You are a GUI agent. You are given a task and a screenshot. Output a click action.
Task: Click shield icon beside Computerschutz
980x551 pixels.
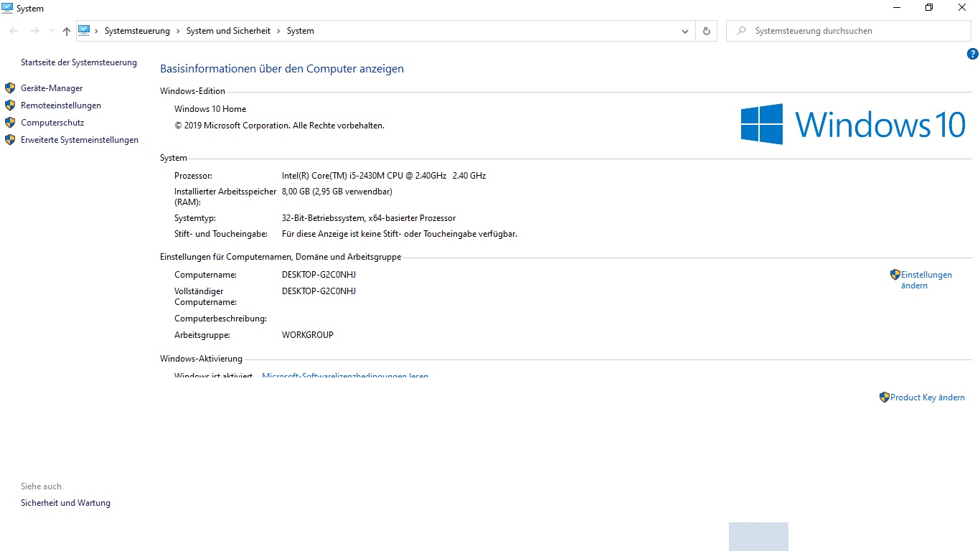pos(10,123)
